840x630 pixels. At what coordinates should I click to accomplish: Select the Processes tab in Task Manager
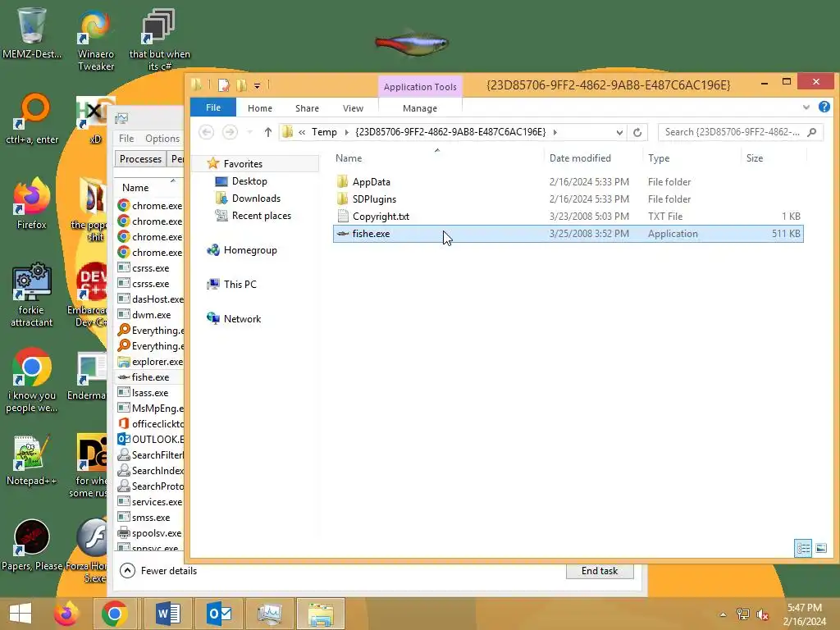(140, 159)
